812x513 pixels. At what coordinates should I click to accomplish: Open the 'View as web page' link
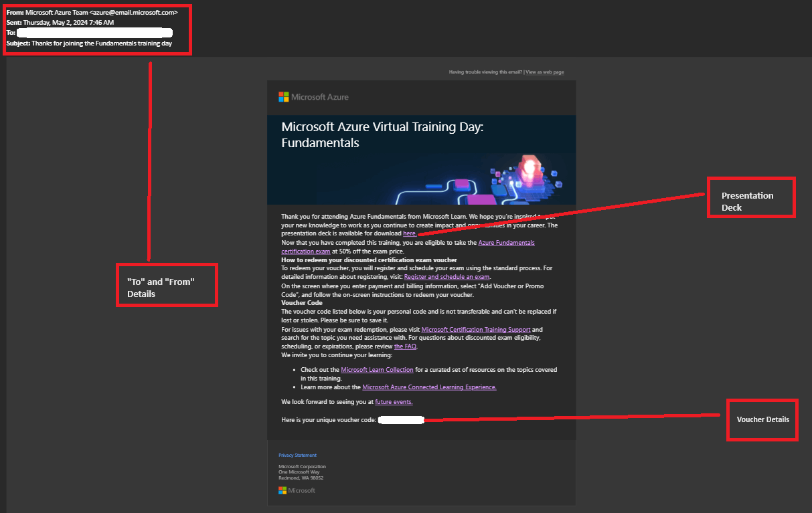545,72
